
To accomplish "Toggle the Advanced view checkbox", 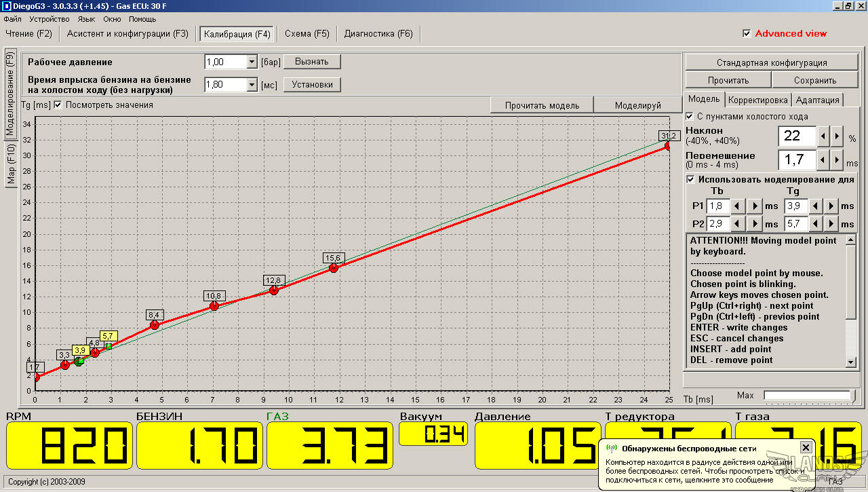I will point(747,33).
